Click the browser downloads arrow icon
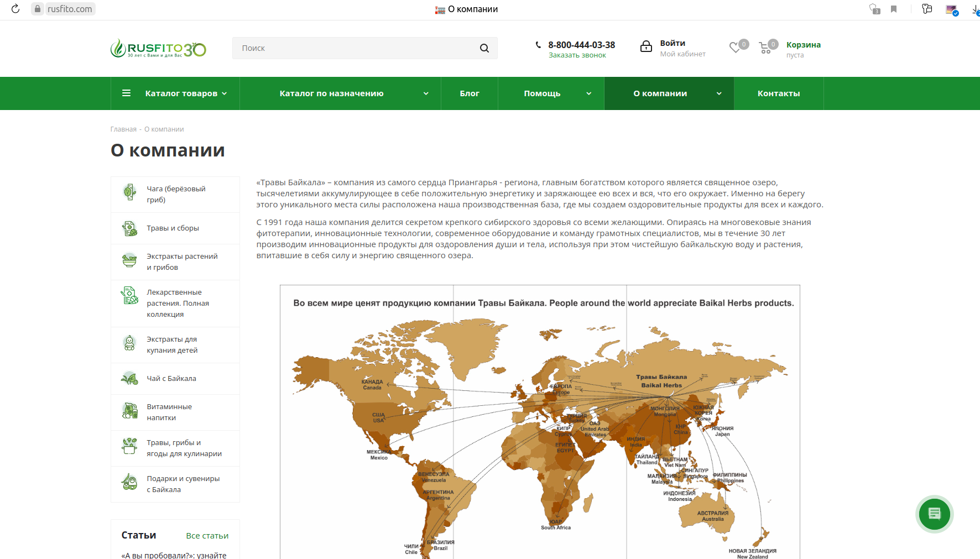 pos(976,9)
